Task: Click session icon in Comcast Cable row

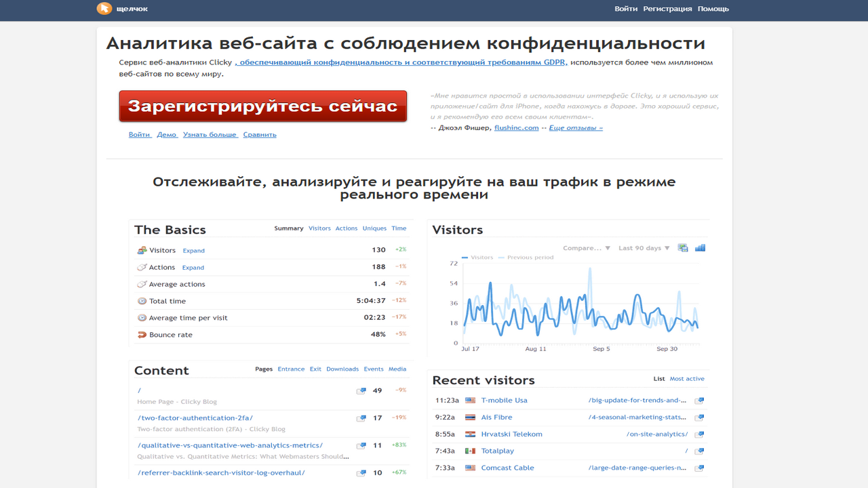Action: [699, 468]
